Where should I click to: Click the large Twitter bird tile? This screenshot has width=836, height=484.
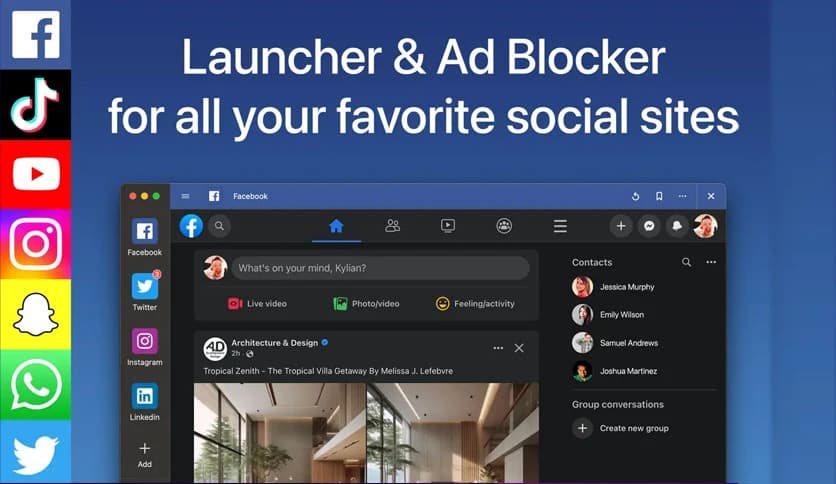[35, 452]
